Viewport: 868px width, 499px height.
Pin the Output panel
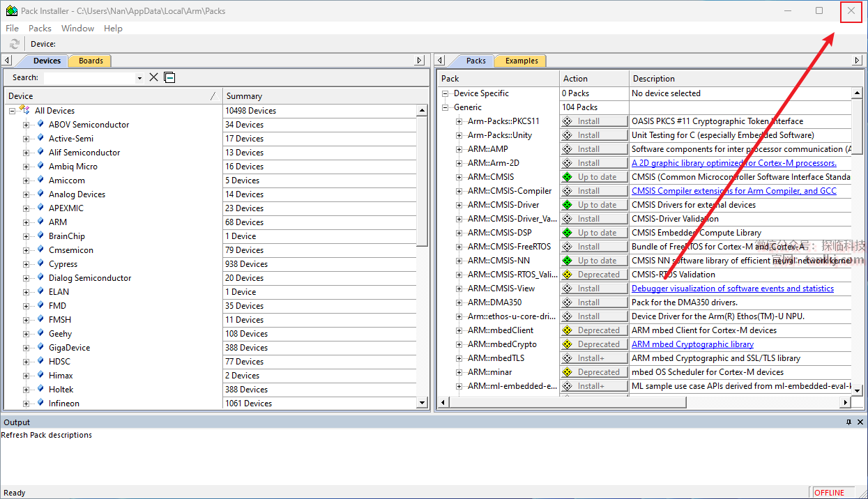(x=848, y=422)
